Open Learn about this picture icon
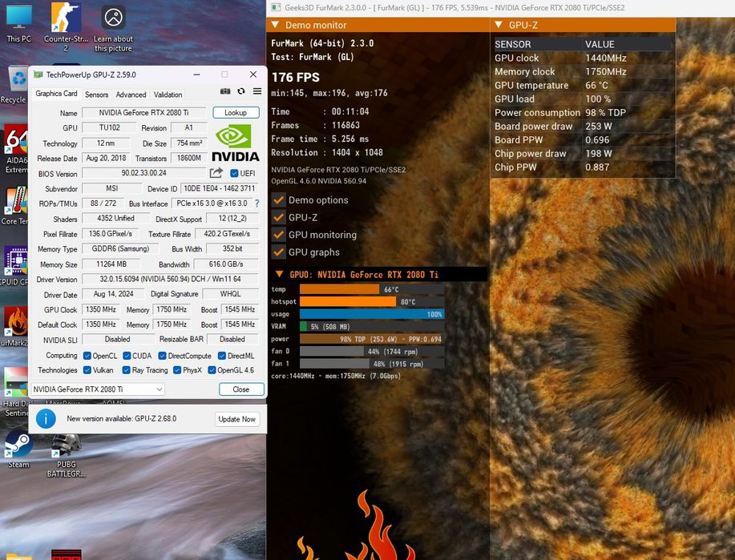Screen dimensions: 735x560 tap(113, 27)
